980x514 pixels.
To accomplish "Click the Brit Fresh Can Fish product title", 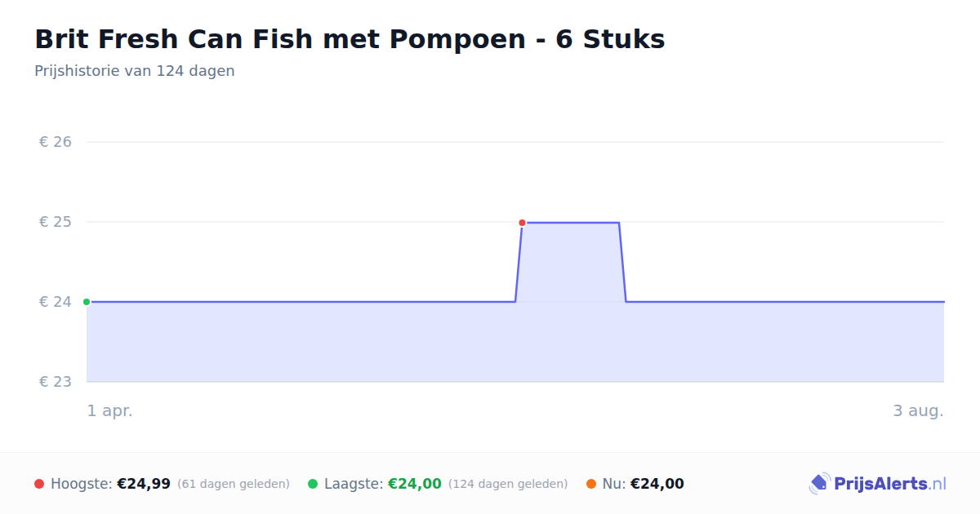I will (x=350, y=38).
